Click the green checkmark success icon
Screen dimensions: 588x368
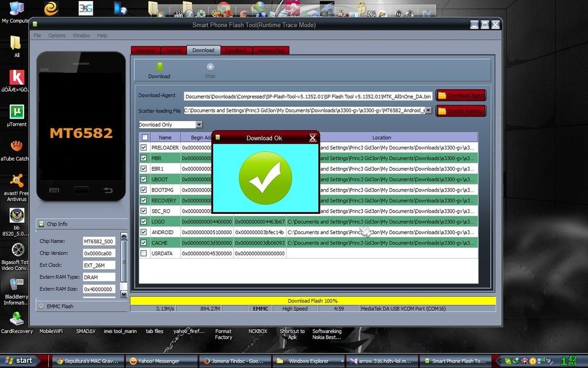(265, 178)
